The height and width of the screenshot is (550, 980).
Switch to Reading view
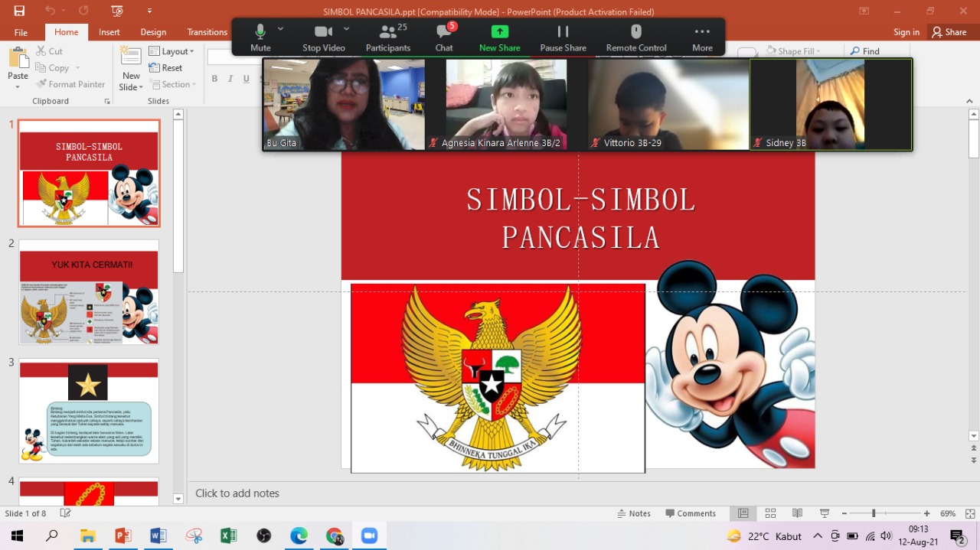(797, 513)
